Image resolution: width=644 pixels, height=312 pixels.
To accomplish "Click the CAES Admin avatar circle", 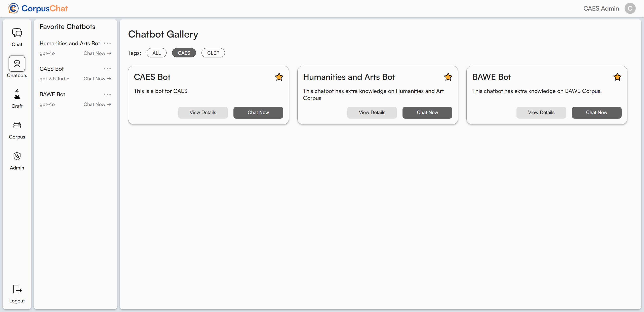I will (x=630, y=8).
